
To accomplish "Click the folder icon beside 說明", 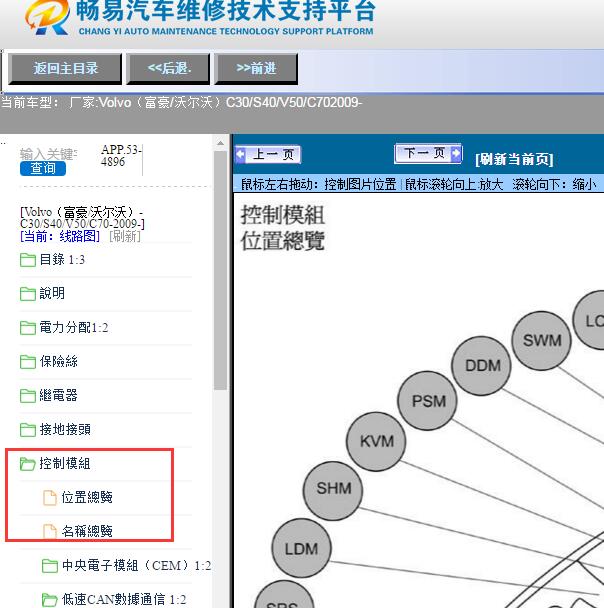I will click(x=28, y=294).
